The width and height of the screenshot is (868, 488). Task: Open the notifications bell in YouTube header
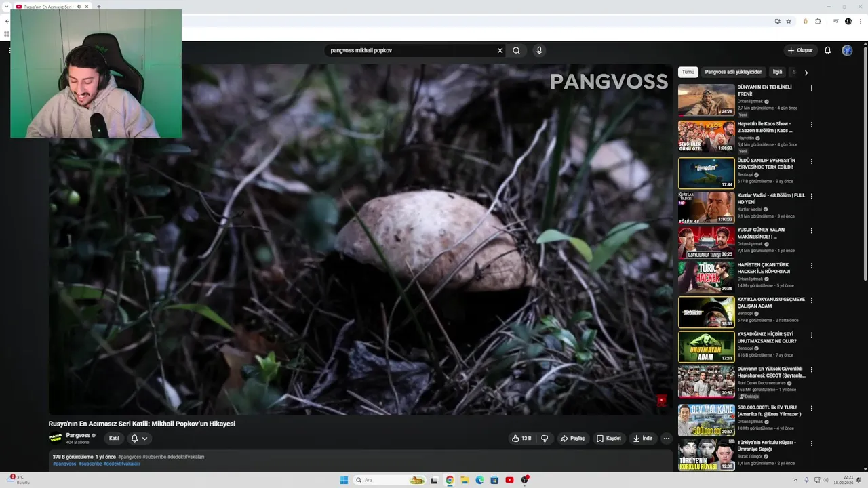pos(827,50)
